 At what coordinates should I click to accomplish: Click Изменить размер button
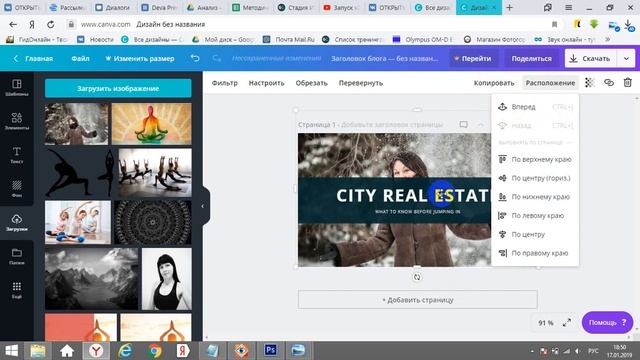click(x=140, y=58)
